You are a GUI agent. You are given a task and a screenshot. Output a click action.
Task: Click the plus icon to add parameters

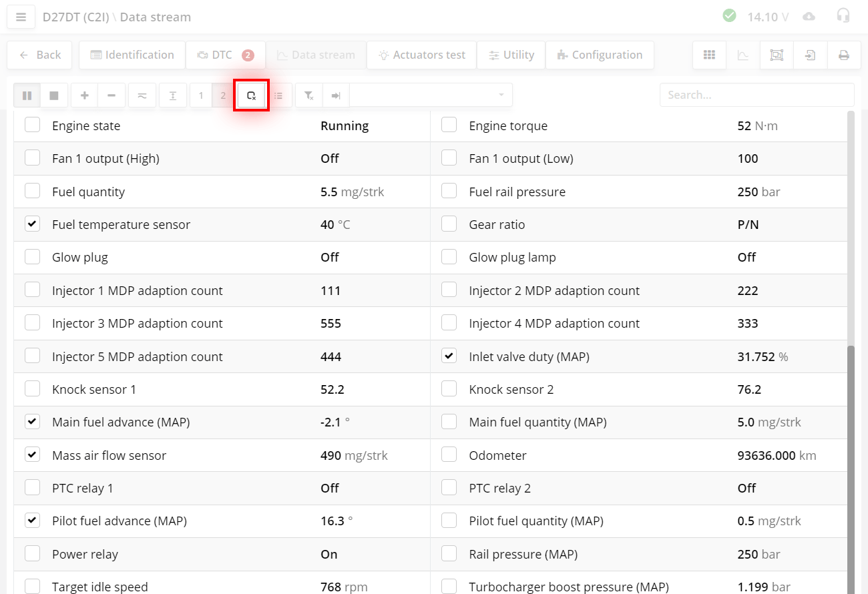(84, 95)
